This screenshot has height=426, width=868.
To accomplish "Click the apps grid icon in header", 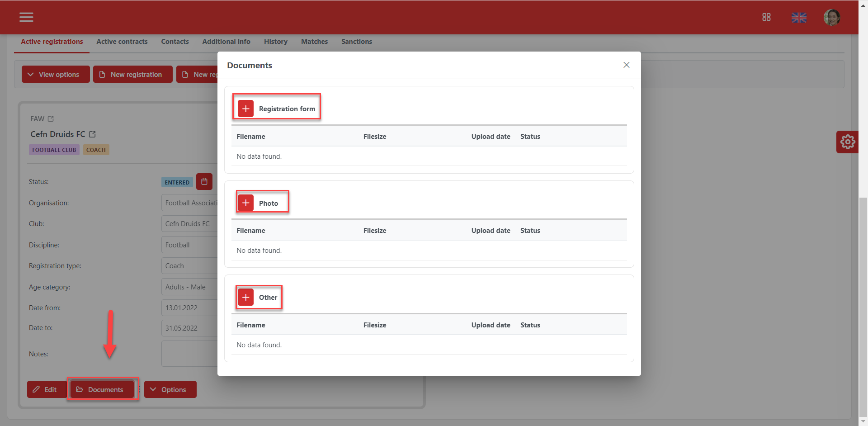I will pyautogui.click(x=766, y=17).
